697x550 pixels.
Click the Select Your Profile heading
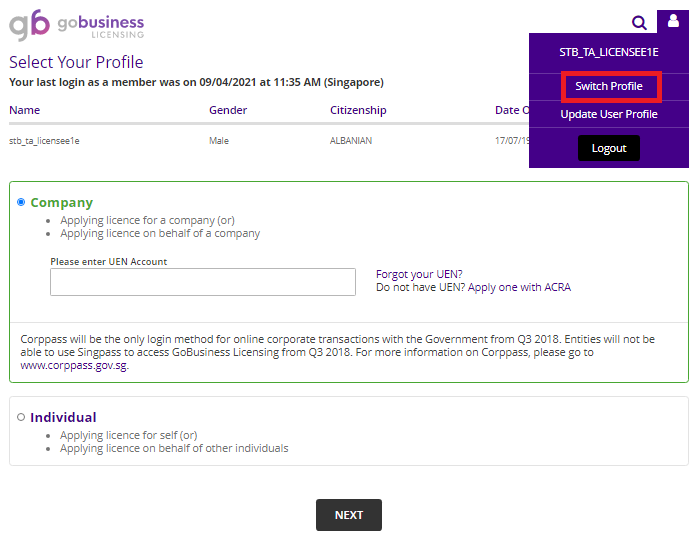[76, 62]
